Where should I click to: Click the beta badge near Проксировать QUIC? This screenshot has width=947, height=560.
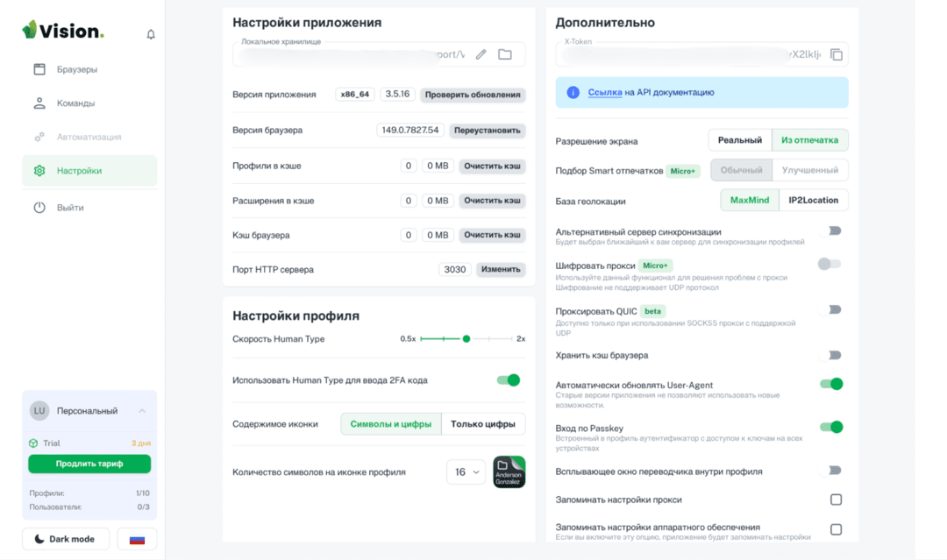tap(653, 311)
